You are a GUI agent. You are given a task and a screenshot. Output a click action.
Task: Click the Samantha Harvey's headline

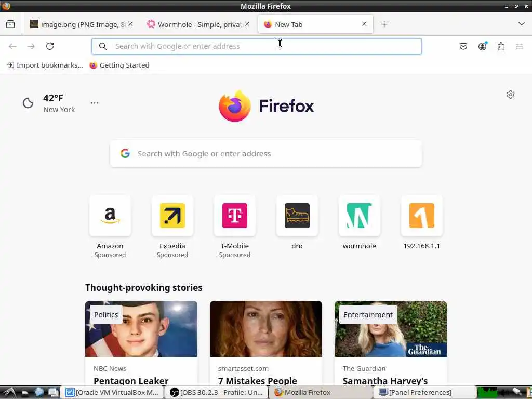[385, 381]
